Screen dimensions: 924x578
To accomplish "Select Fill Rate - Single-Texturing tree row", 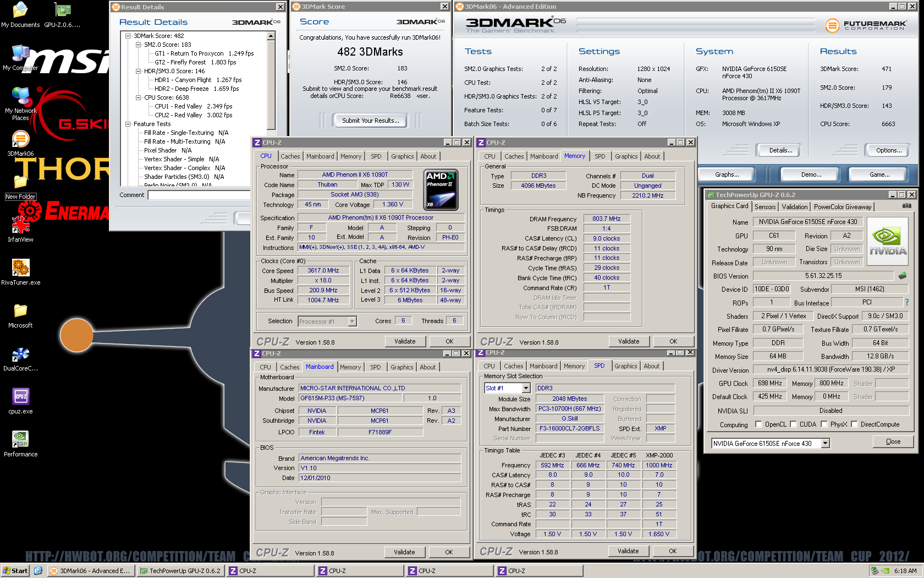I will pyautogui.click(x=186, y=133).
